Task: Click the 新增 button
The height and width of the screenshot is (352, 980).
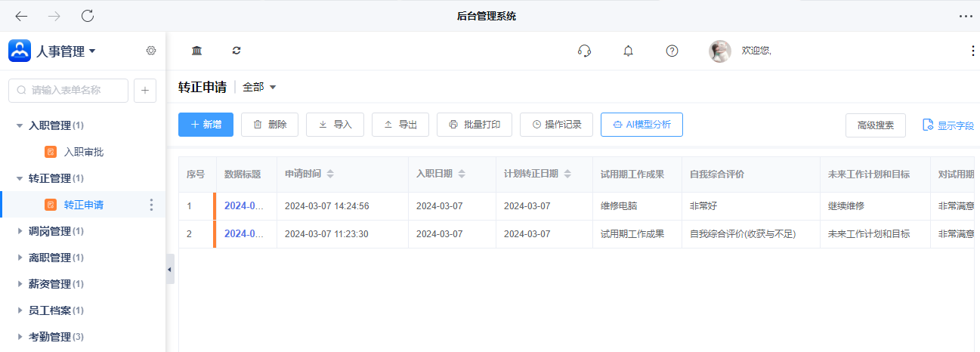Action: click(x=206, y=125)
